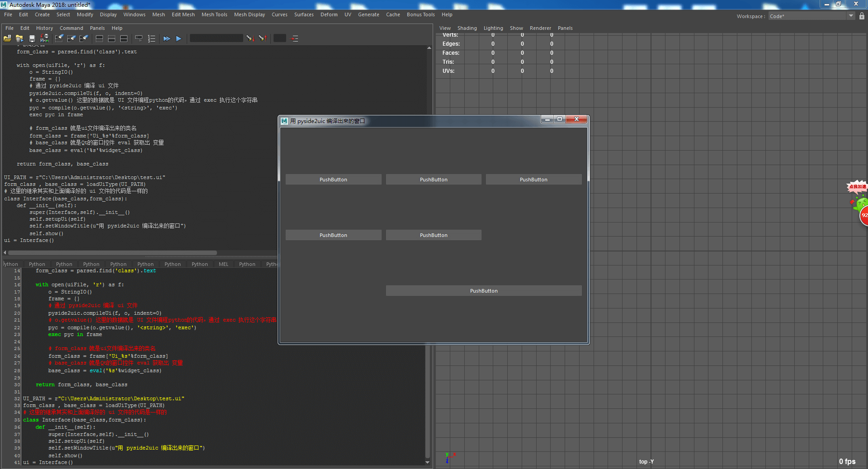Click line 41 'ui = Interface()' in input pane
Screen dimensions: 868x469
coord(47,463)
